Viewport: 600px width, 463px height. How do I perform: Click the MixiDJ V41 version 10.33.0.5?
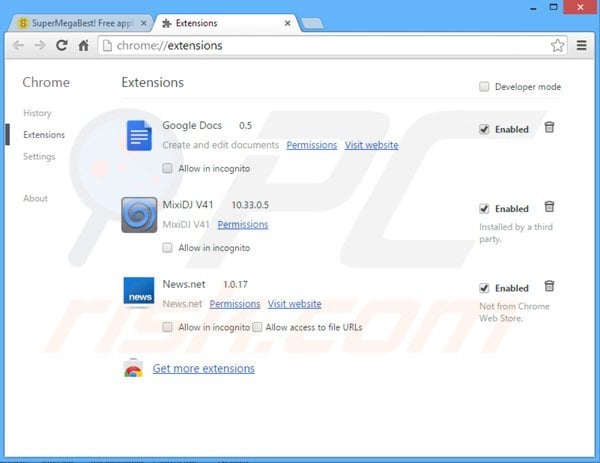(250, 205)
